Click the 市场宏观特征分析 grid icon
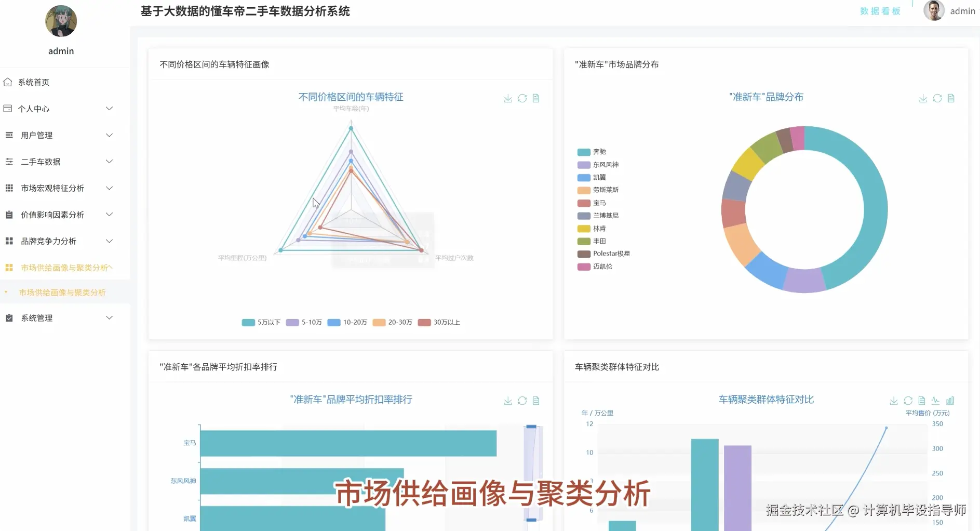 (9, 188)
